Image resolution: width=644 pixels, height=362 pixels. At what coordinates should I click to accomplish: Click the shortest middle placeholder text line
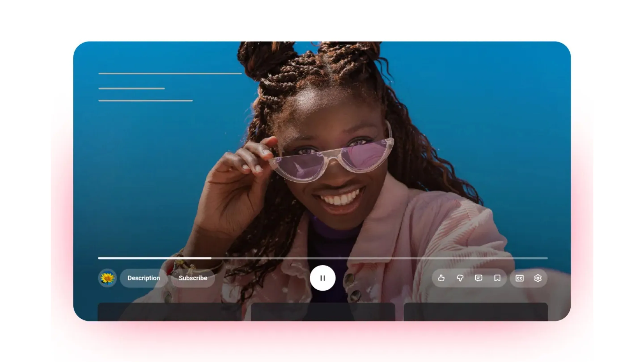click(131, 88)
